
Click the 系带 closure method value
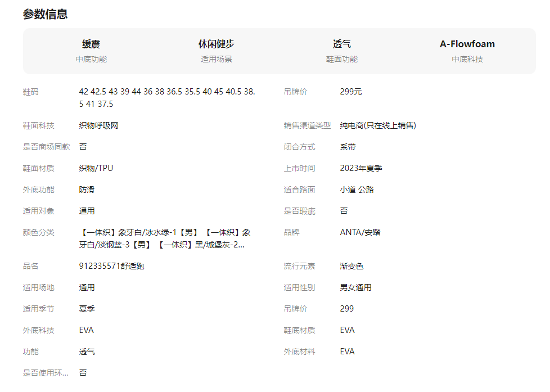[348, 147]
